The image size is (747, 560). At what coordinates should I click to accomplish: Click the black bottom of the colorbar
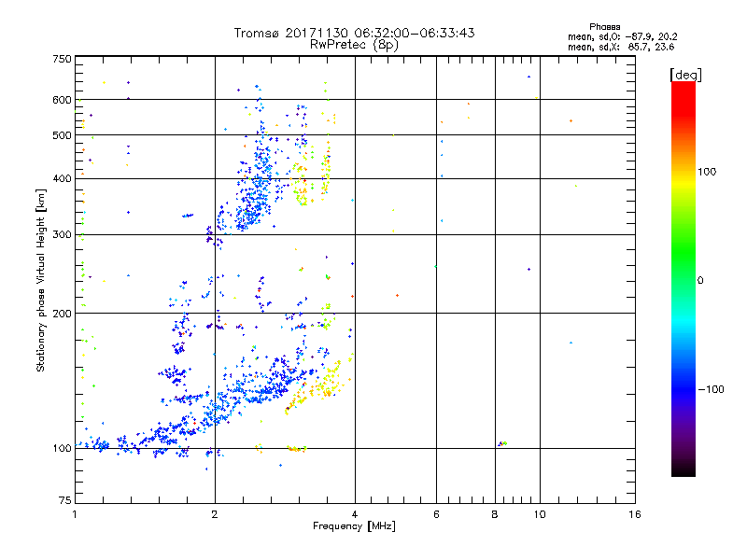pos(684,469)
